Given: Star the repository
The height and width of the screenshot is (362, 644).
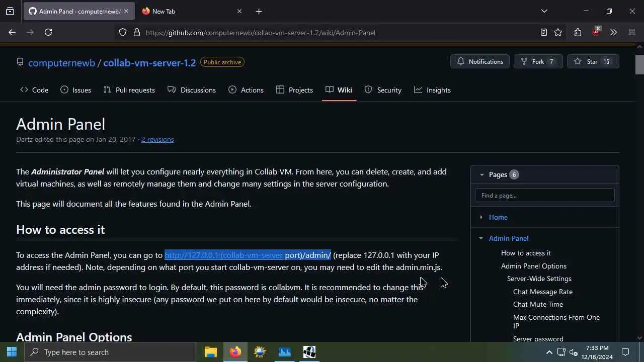Looking at the screenshot, I should coord(593,61).
